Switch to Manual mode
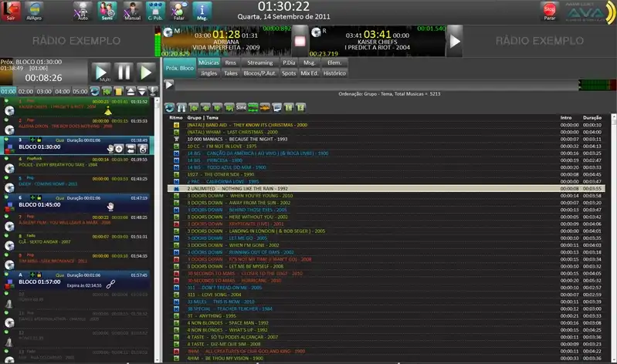This screenshot has height=364, width=617. click(x=132, y=11)
